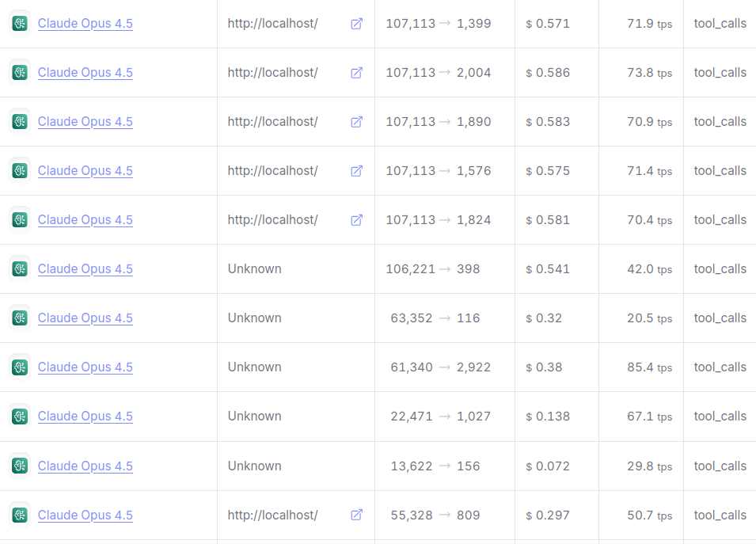Click the speed value 29.8 tps
756x544 pixels.
(x=649, y=466)
